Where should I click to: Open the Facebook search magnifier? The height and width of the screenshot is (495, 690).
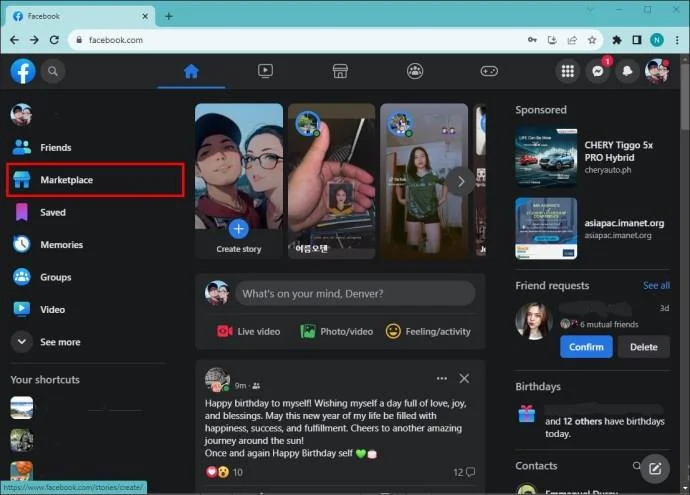point(53,71)
